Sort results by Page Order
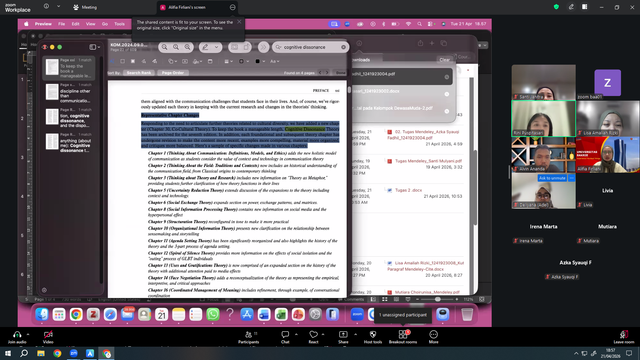This screenshot has width=640, height=360. [173, 73]
